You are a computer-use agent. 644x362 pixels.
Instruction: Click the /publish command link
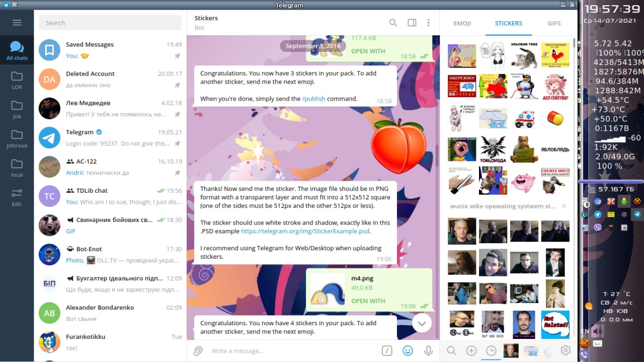[x=313, y=99]
